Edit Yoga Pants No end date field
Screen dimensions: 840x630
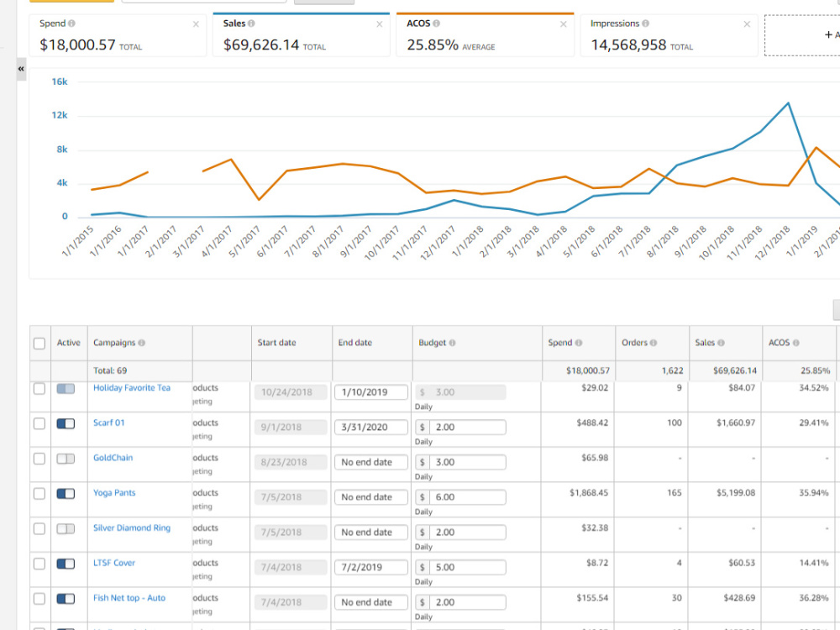pos(370,497)
